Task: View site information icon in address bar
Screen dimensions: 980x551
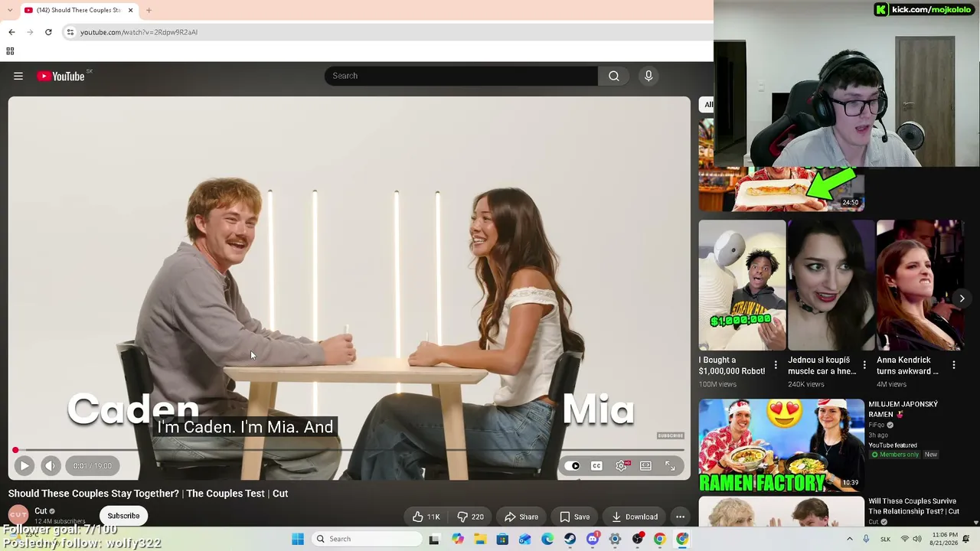Action: (70, 32)
